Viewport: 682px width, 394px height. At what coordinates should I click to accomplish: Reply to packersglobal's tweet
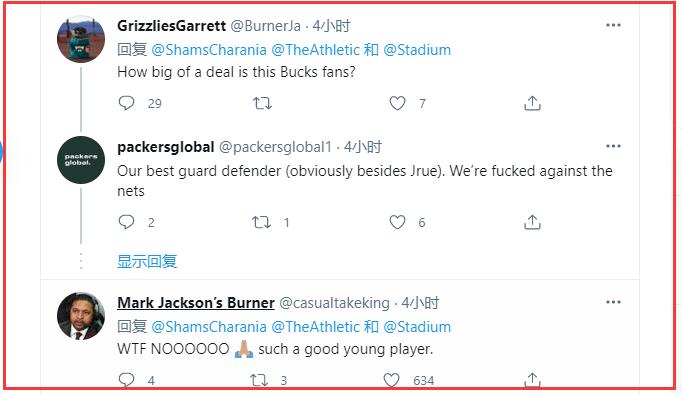click(x=127, y=222)
